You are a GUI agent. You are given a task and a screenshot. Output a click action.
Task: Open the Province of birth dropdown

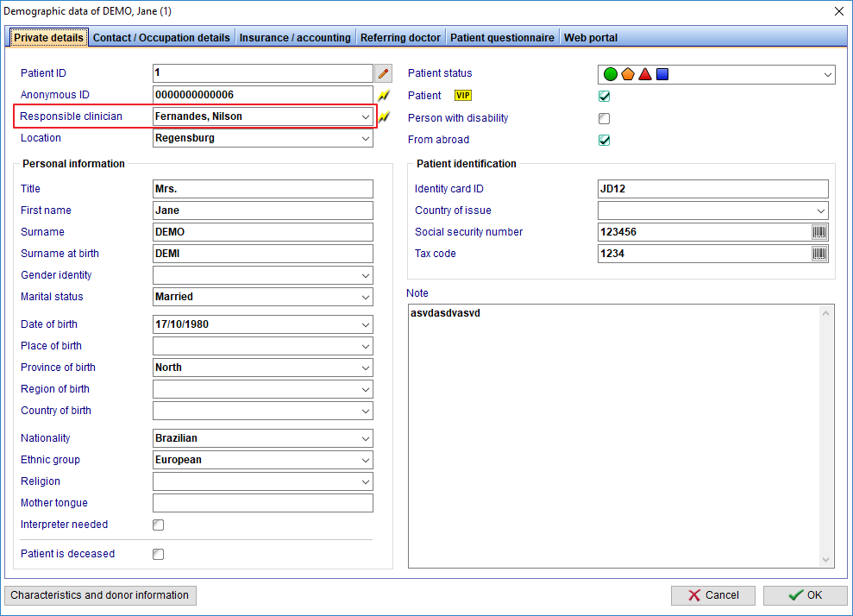[366, 368]
